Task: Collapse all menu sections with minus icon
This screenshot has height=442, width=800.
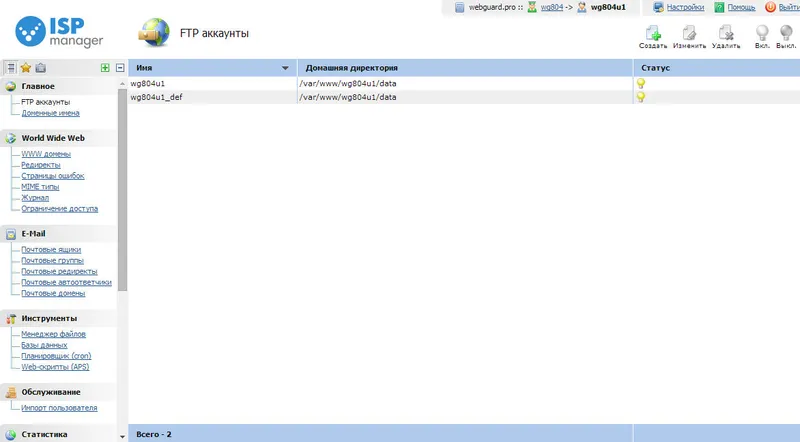Action: pos(120,67)
